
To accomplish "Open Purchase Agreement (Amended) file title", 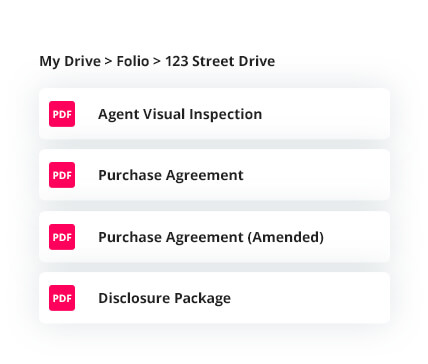I will [x=211, y=237].
